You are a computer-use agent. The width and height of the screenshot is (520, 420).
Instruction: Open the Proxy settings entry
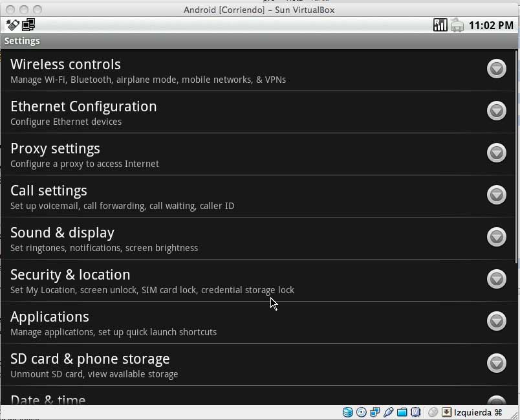257,154
